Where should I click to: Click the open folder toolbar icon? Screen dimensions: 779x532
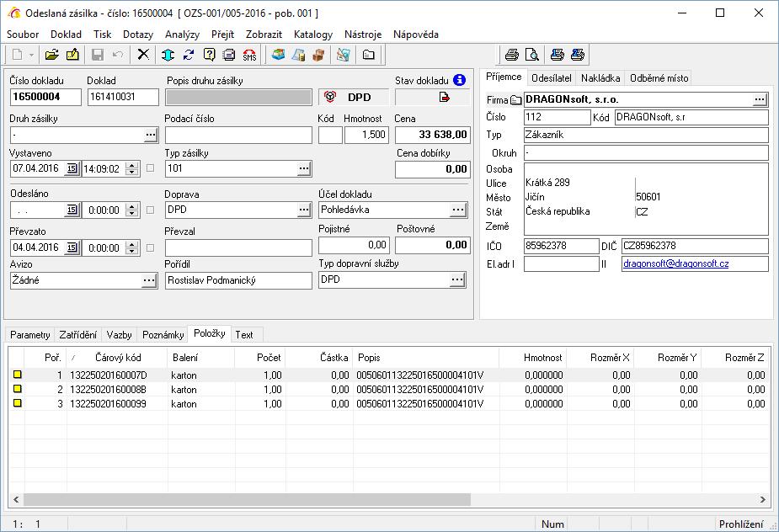click(51, 55)
